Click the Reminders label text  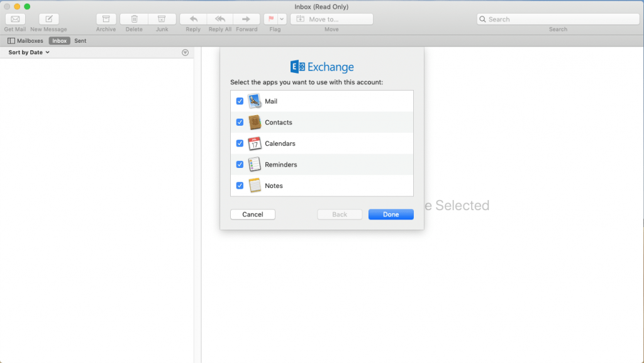point(281,164)
